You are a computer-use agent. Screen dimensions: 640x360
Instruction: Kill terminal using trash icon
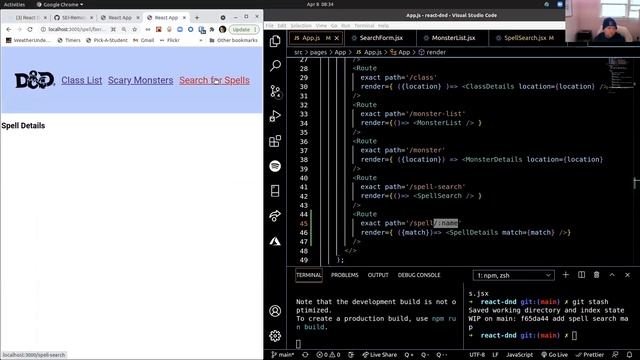coord(596,275)
